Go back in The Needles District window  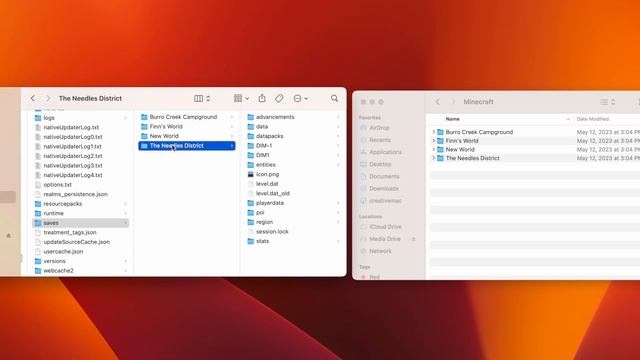pyautogui.click(x=33, y=98)
